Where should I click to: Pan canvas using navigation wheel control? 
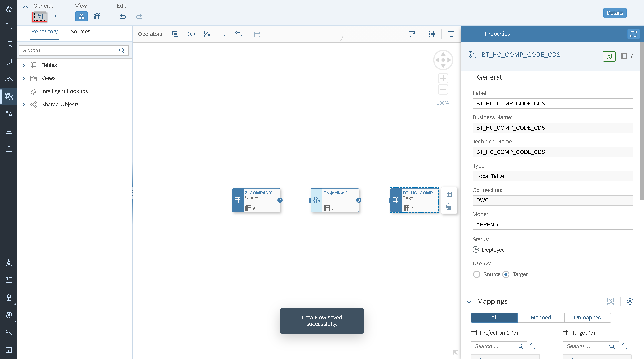pos(443,60)
